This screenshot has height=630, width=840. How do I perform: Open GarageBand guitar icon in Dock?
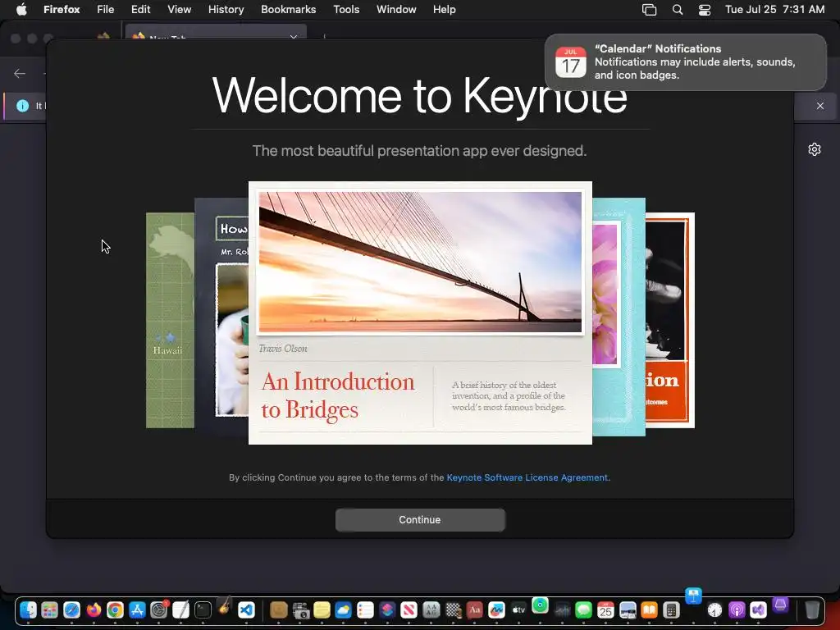point(225,607)
